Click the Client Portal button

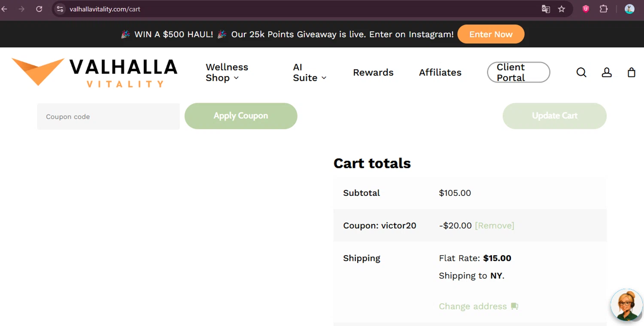518,73
